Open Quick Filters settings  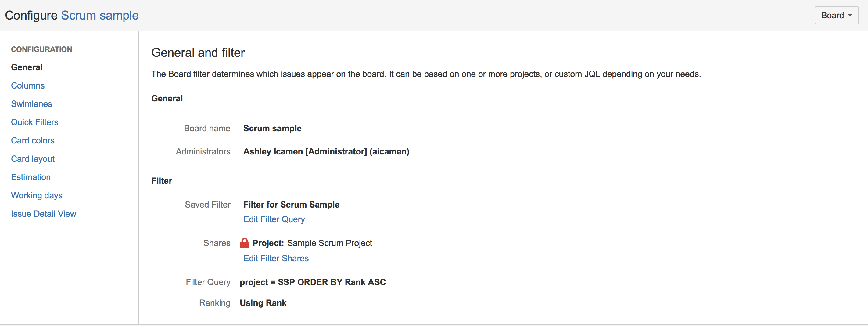click(35, 122)
